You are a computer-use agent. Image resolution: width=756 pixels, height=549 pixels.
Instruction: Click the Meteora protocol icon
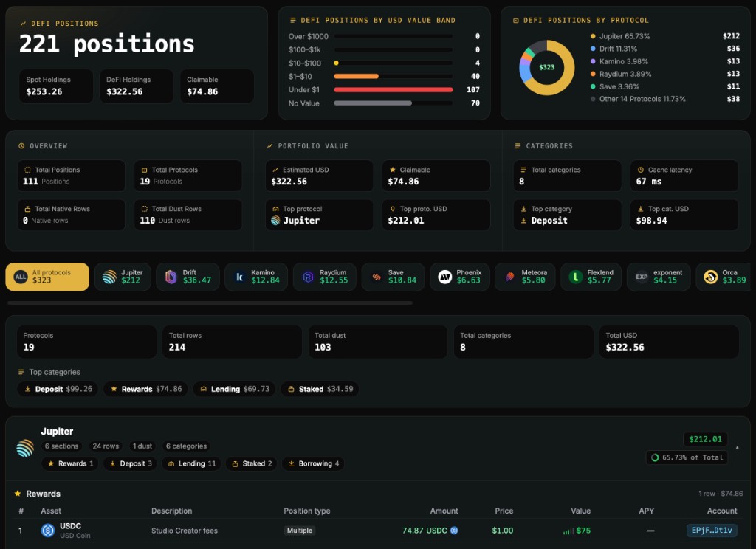pos(509,277)
